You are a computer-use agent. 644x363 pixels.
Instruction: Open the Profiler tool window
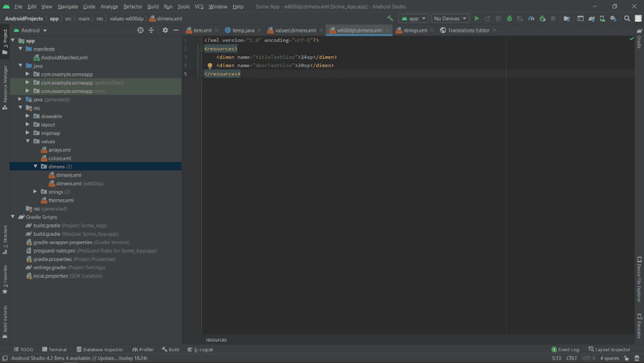[143, 349]
